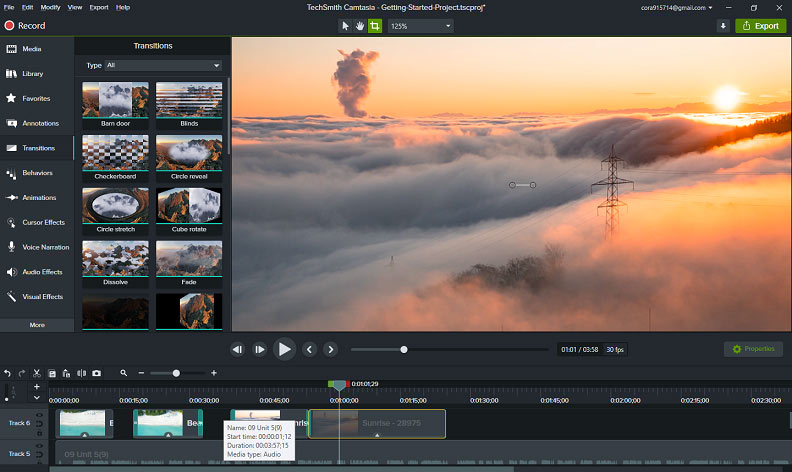Open the Properties panel button

[x=753, y=349]
